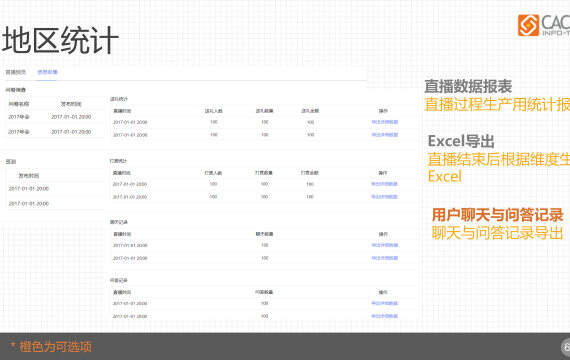Viewport: 570px width, 360px height.
Task: Click export link in second 打赏统计 row
Action: (384, 197)
